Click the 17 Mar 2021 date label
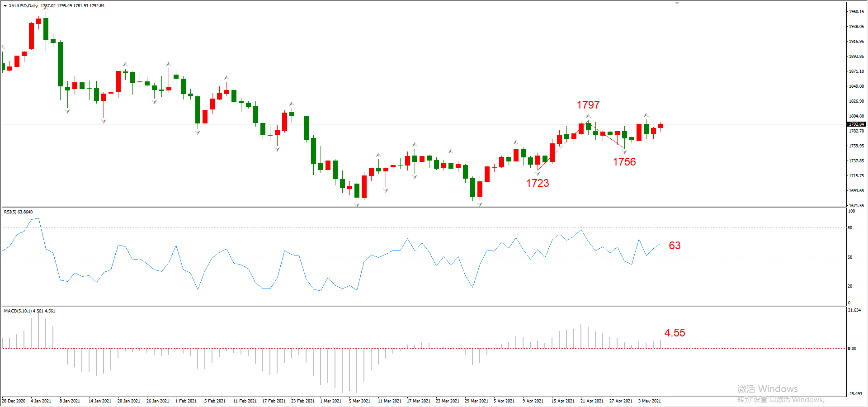Viewport: 868px width, 407px height. [419, 401]
